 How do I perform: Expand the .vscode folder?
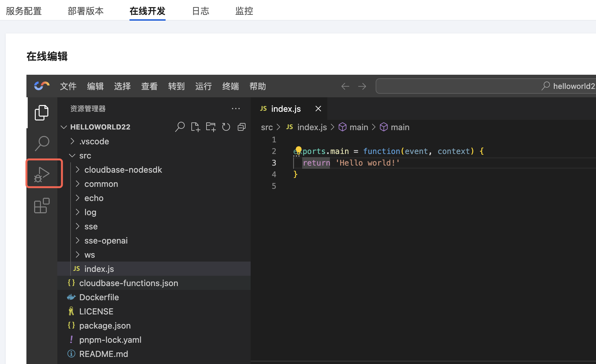pos(94,141)
